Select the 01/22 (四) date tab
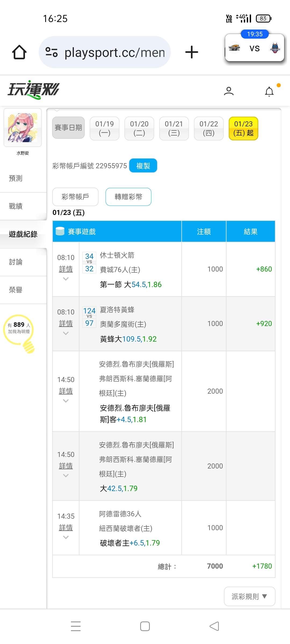 209,128
